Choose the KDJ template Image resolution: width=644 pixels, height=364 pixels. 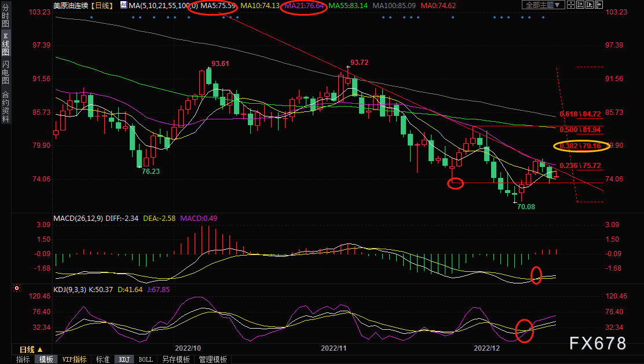[124, 359]
